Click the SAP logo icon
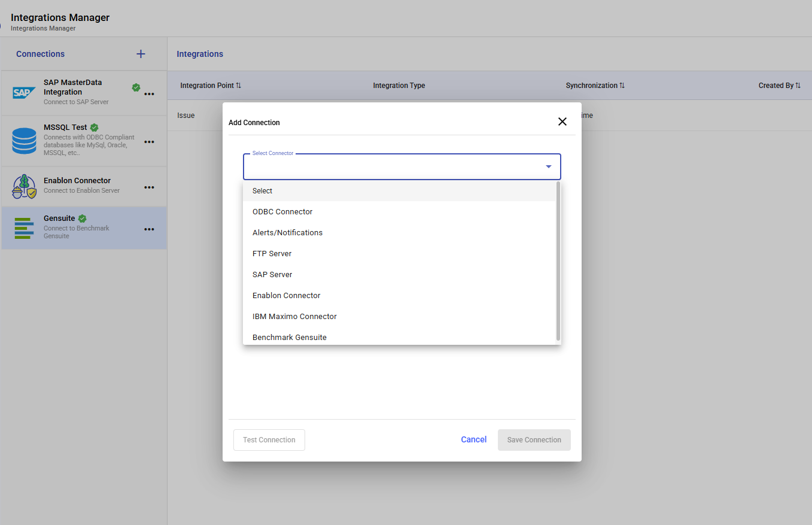This screenshot has height=525, width=812. click(24, 93)
